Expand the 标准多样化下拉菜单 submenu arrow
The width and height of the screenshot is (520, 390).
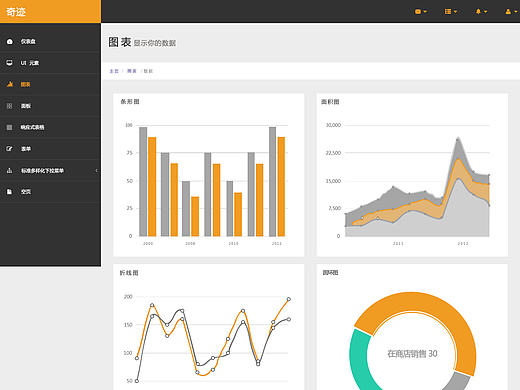tap(97, 171)
